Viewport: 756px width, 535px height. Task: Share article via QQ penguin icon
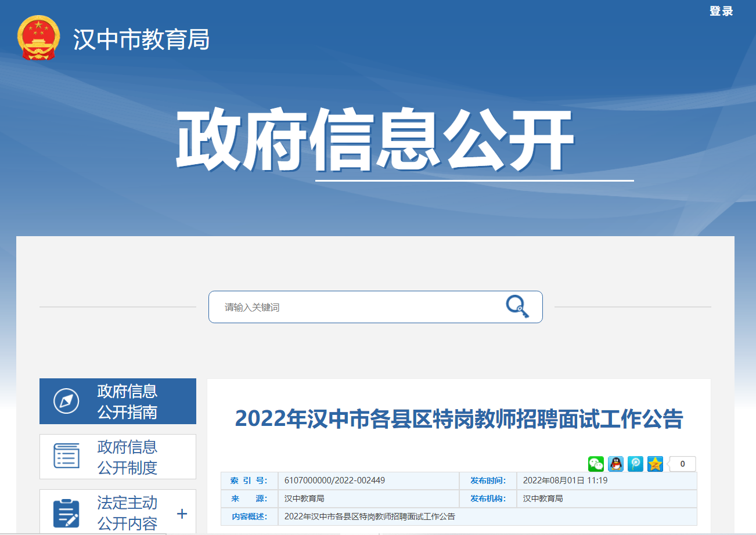click(616, 464)
